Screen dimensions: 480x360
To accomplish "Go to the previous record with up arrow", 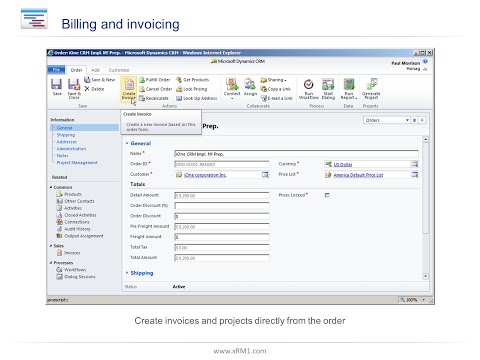I will [414, 120].
